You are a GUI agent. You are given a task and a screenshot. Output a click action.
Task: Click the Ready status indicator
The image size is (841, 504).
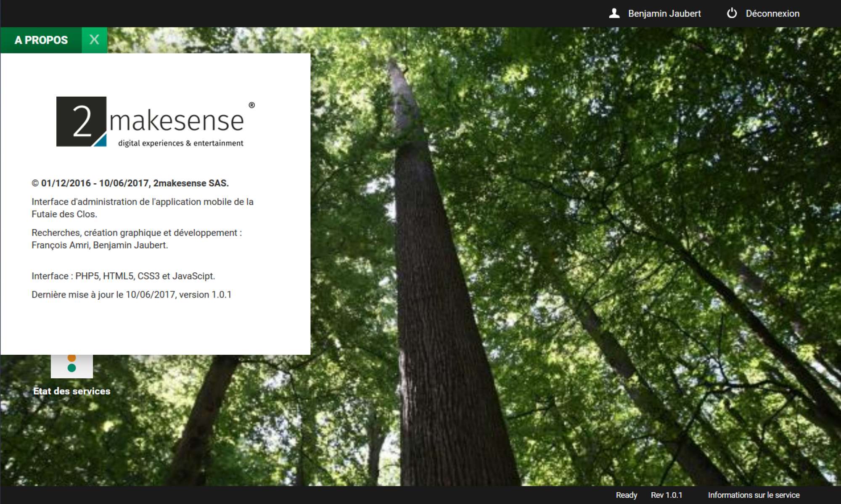tap(626, 495)
